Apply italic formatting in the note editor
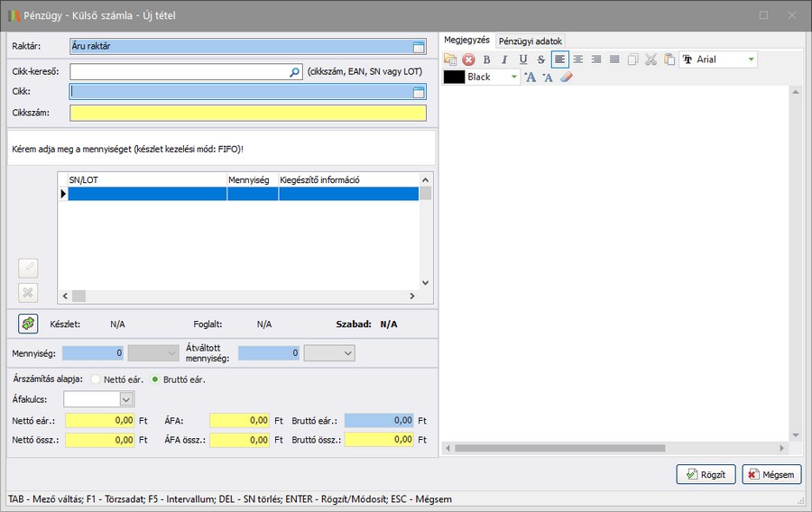 pyautogui.click(x=504, y=59)
